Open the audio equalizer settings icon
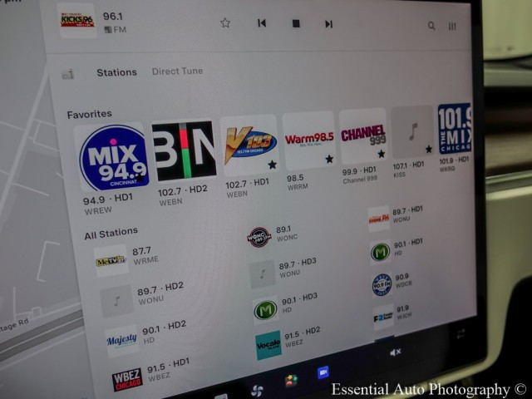The width and height of the screenshot is (532, 399). pyautogui.click(x=452, y=27)
